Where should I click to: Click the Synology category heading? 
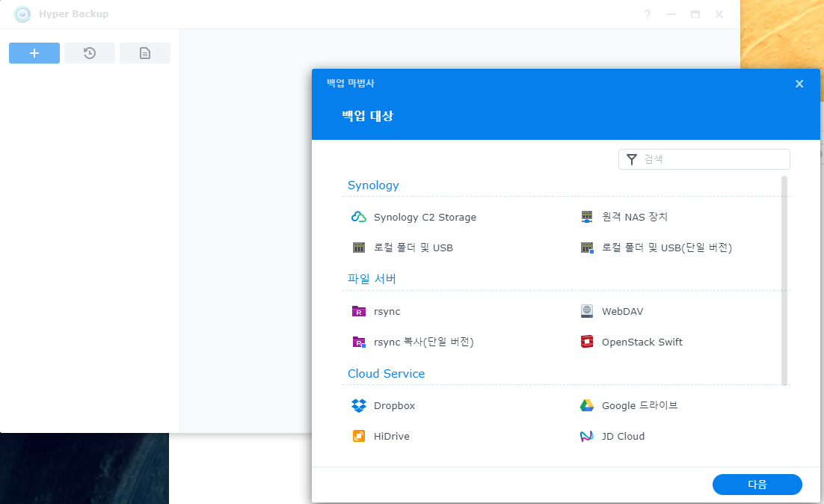[x=373, y=185]
